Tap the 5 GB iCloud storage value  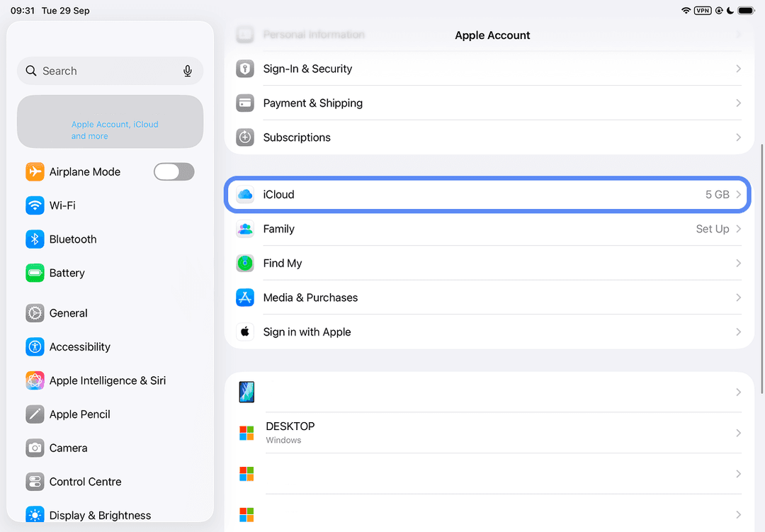717,194
